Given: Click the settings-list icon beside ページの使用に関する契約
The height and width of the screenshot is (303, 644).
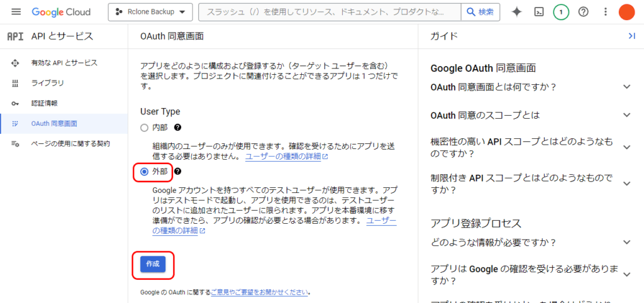Looking at the screenshot, I should [15, 144].
